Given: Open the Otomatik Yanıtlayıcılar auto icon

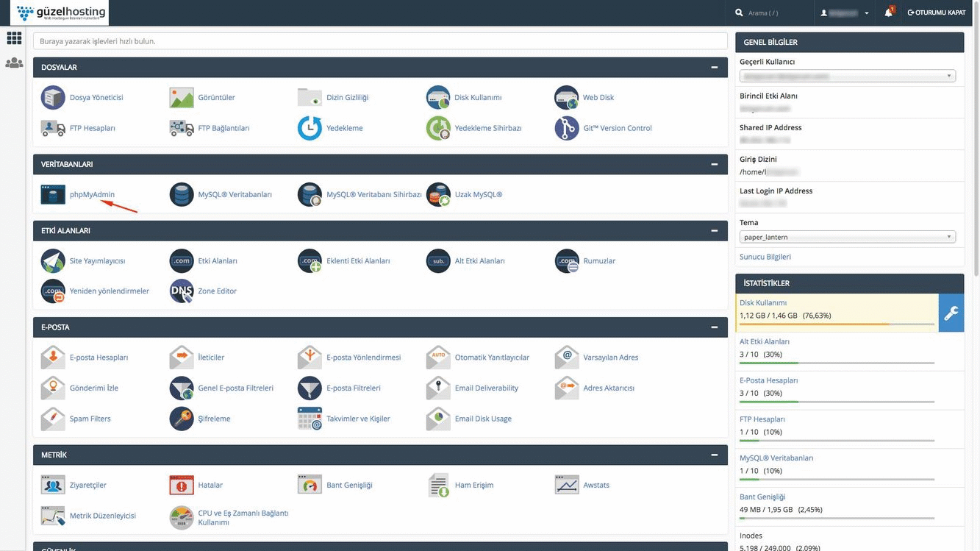Looking at the screenshot, I should tap(438, 358).
